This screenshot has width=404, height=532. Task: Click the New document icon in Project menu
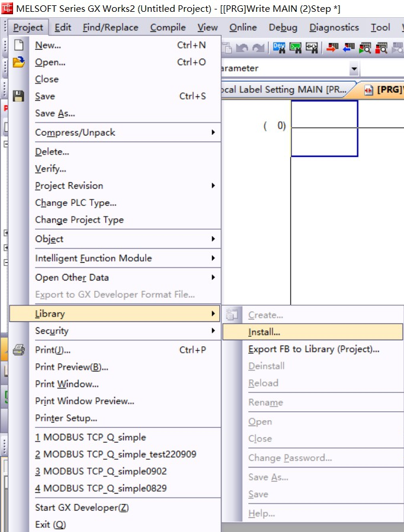(x=19, y=45)
